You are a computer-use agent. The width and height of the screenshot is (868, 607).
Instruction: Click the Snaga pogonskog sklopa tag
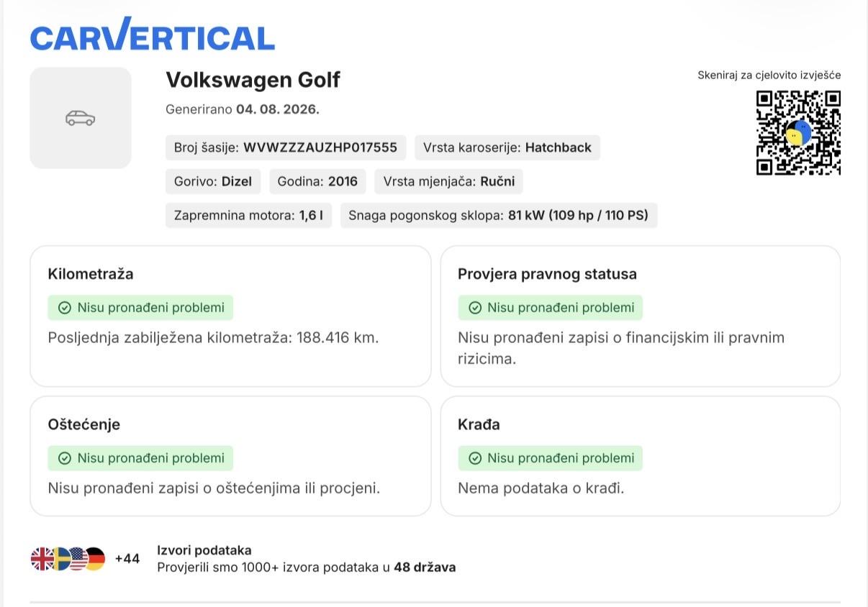pos(499,215)
